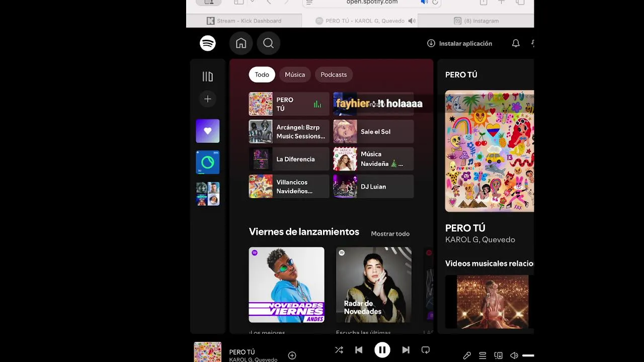Click Instalar aplicación button
The image size is (644, 362).
[x=459, y=43]
